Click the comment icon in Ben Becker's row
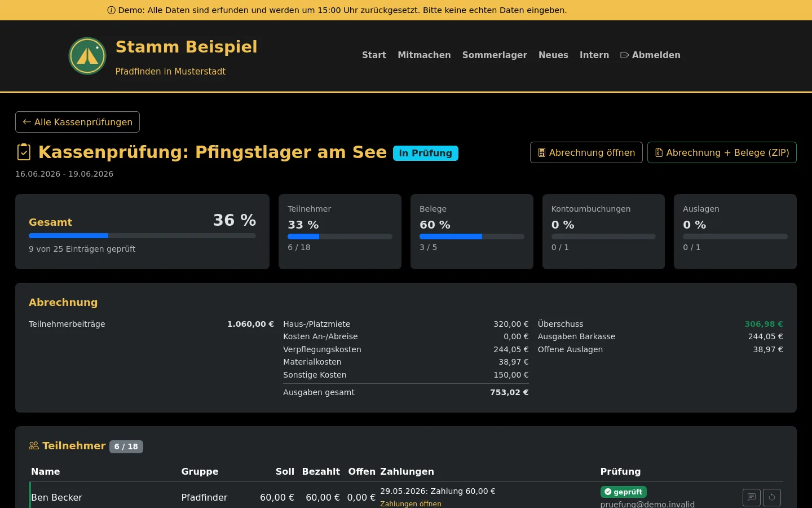This screenshot has width=812, height=508. 752,497
